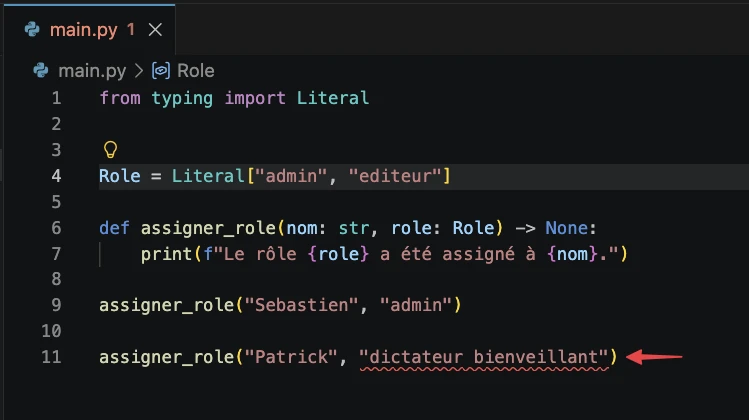Open the Role breadcrumb symbol dropdown
This screenshot has height=420, width=749.
pyautogui.click(x=195, y=70)
